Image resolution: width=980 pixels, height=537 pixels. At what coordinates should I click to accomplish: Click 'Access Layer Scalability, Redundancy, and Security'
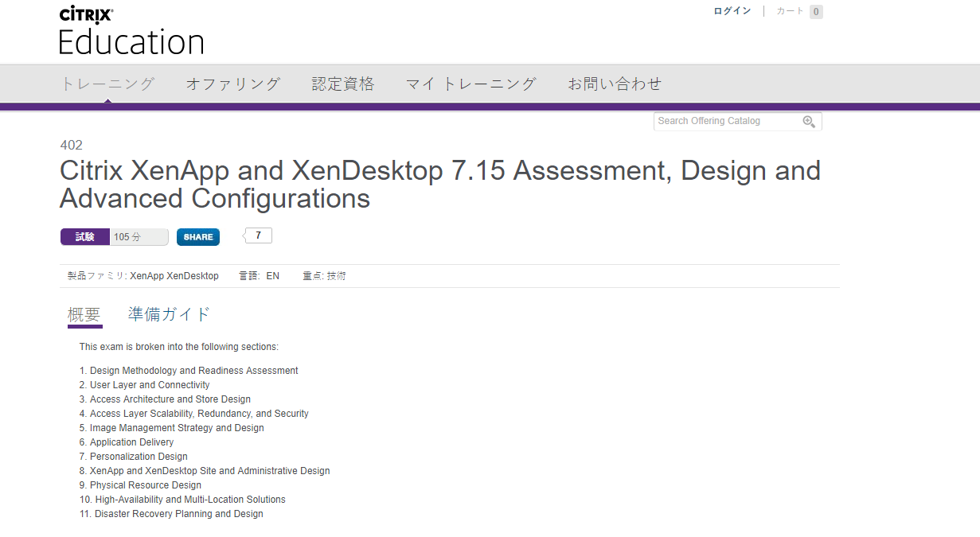tap(199, 414)
